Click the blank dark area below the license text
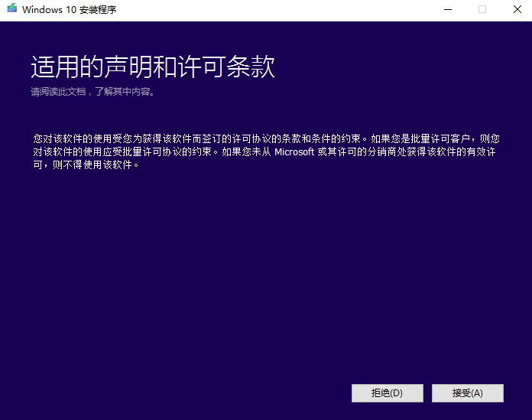This screenshot has height=420, width=532. (x=266, y=275)
